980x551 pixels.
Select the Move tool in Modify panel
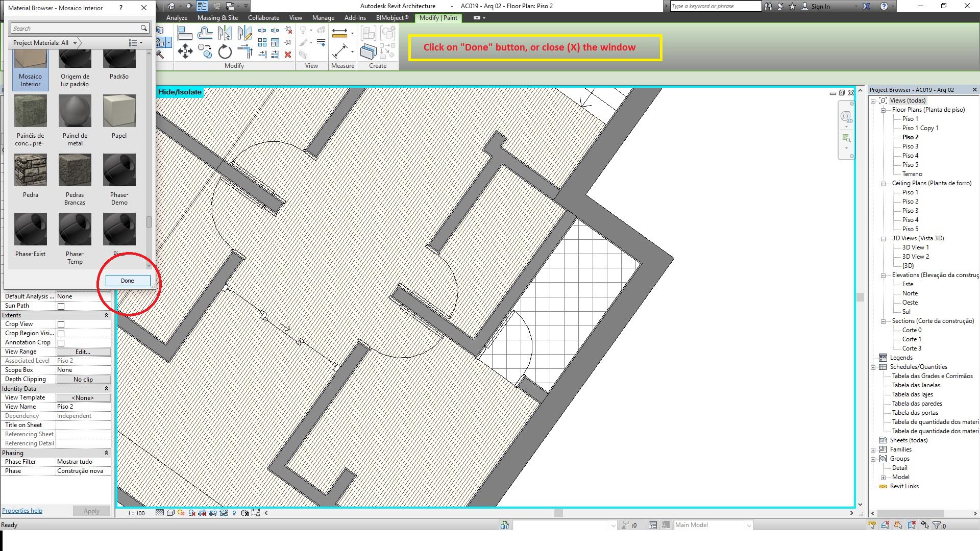click(185, 52)
